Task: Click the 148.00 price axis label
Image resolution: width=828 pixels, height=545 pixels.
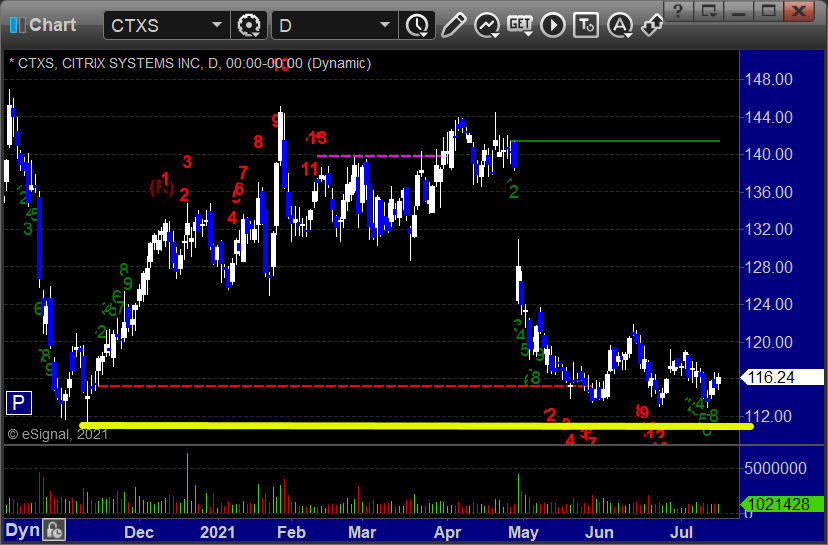Action: (768, 80)
